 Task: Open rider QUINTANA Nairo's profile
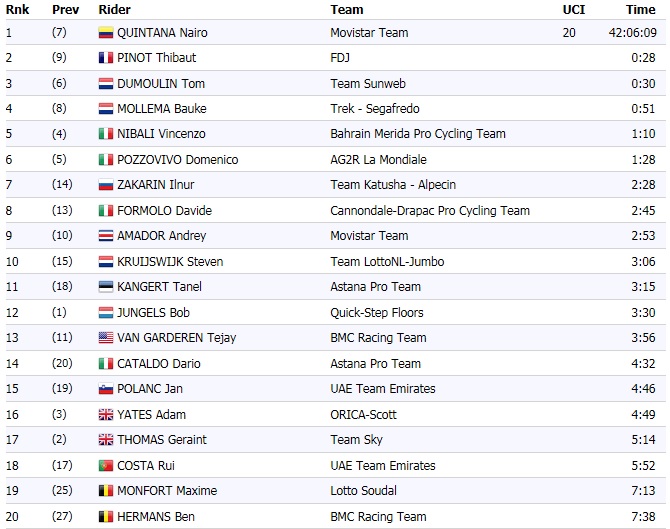coord(162,33)
